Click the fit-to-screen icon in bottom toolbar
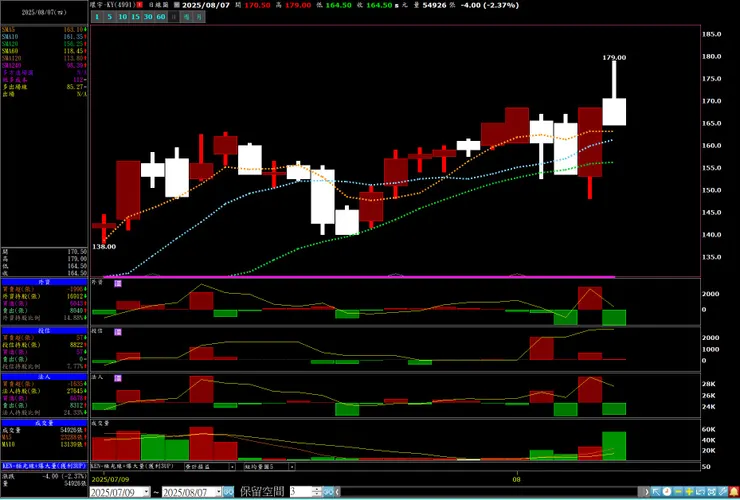Viewport: 740px width, 500px height. pos(711,492)
